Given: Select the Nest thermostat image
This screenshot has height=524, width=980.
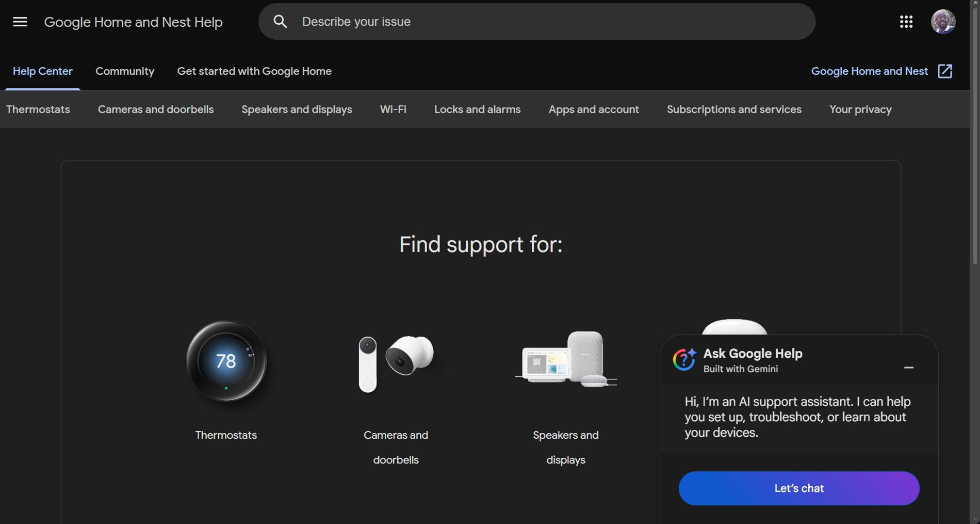Looking at the screenshot, I should [226, 361].
